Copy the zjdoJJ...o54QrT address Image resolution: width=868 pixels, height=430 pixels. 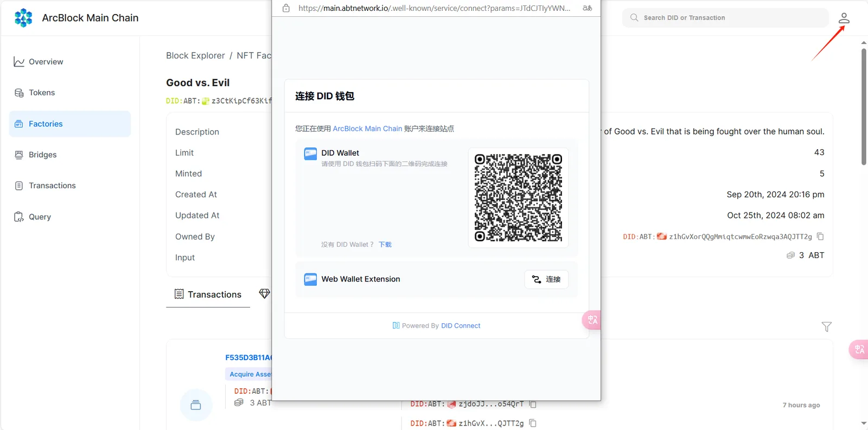(x=533, y=404)
